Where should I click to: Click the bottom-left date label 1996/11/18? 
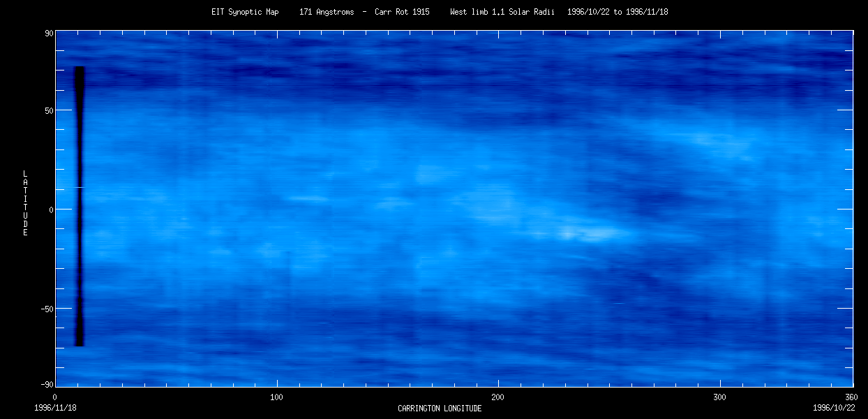56,407
